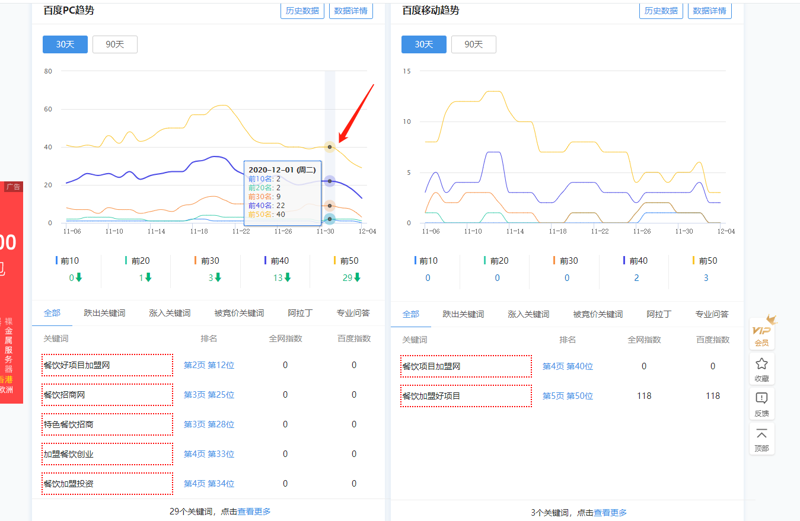Open the 反馈 feedback icon
Image resolution: width=800 pixels, height=521 pixels.
[x=762, y=403]
